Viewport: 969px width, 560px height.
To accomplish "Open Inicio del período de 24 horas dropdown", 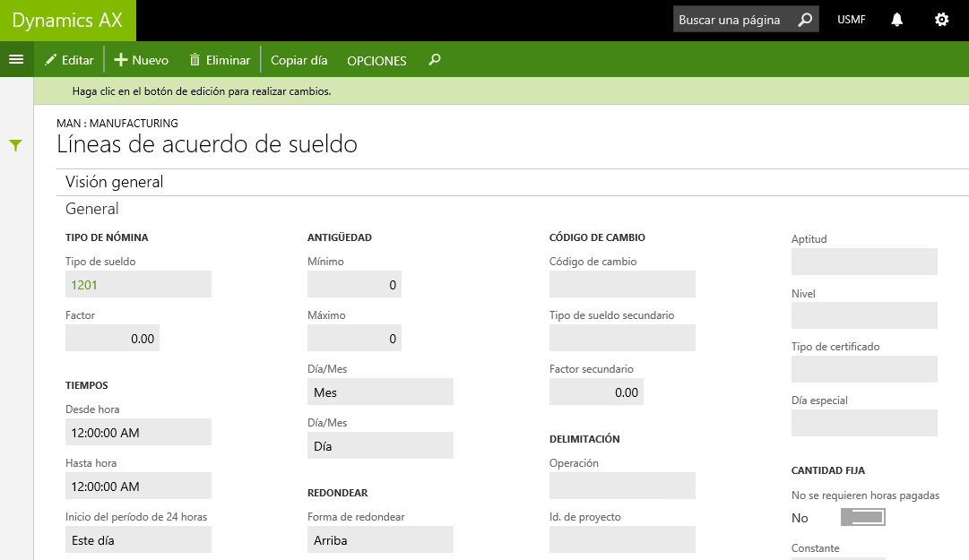I will pos(138,539).
